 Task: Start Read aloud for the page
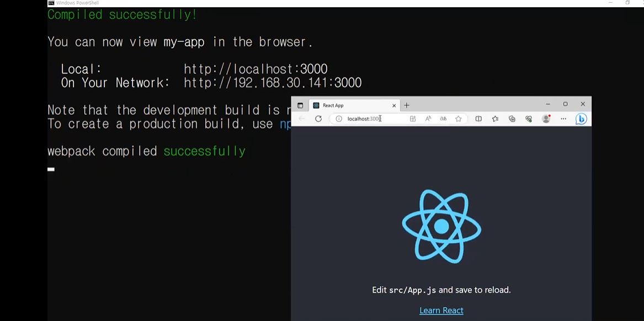coord(428,119)
